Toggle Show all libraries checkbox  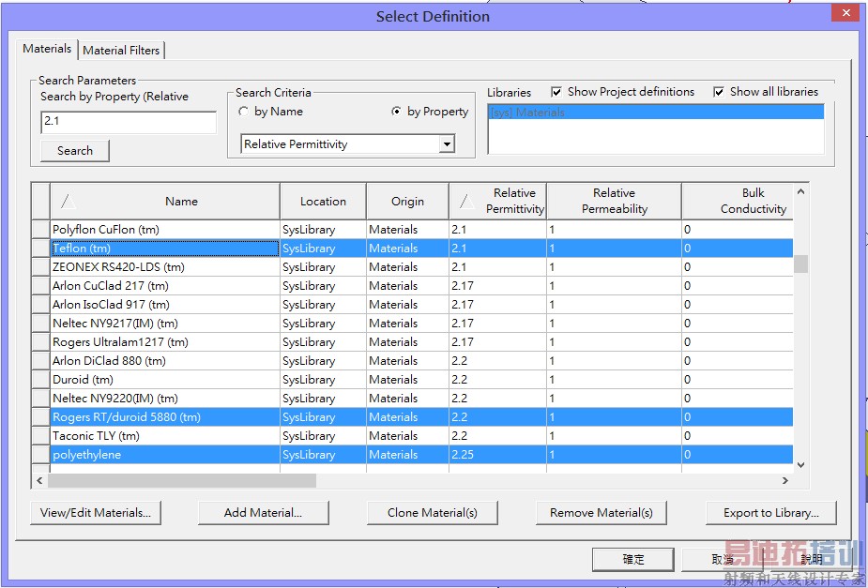point(766,92)
